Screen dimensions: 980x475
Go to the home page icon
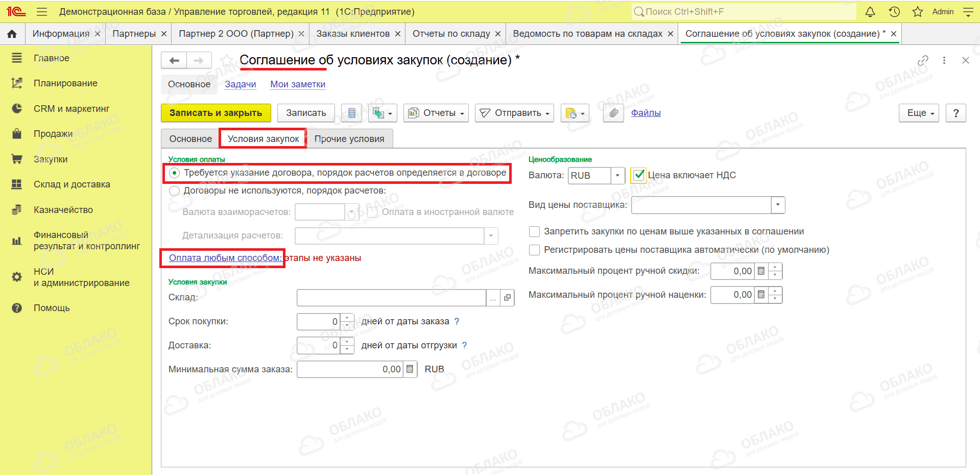[12, 34]
